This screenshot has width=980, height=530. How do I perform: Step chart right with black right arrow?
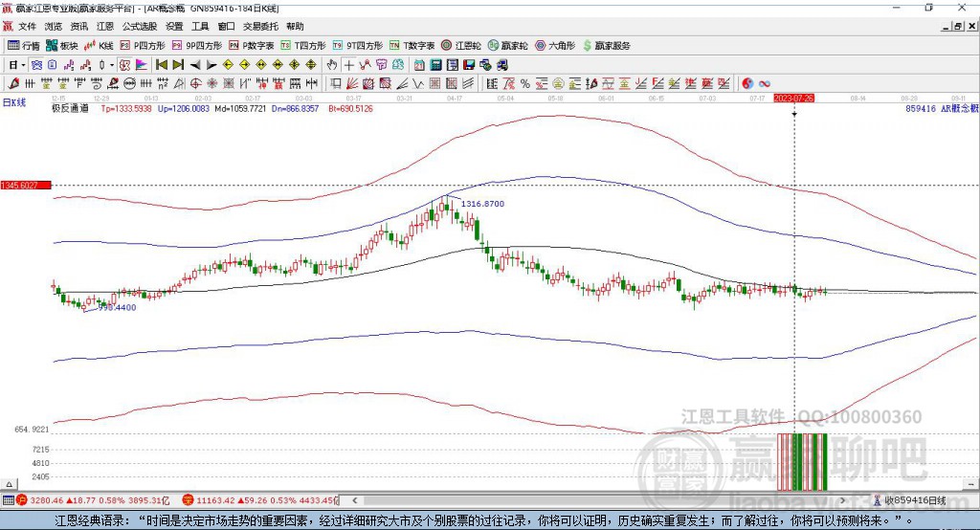(x=212, y=65)
